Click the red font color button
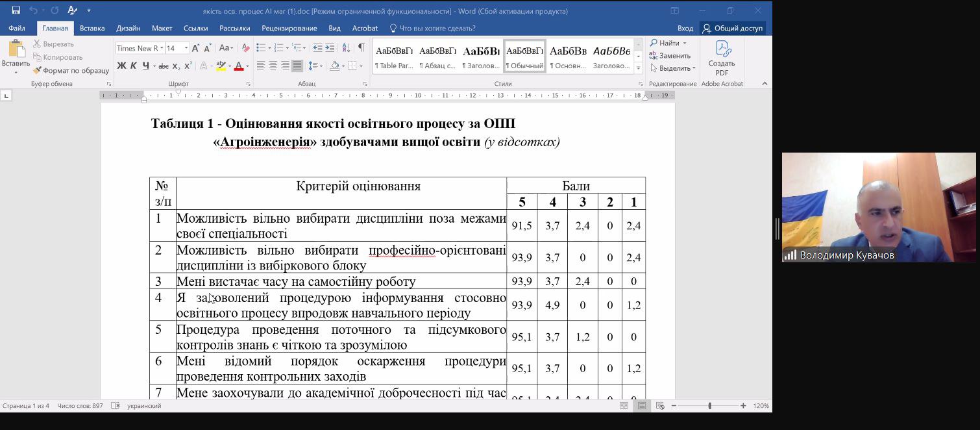980x430 pixels. pos(238,66)
